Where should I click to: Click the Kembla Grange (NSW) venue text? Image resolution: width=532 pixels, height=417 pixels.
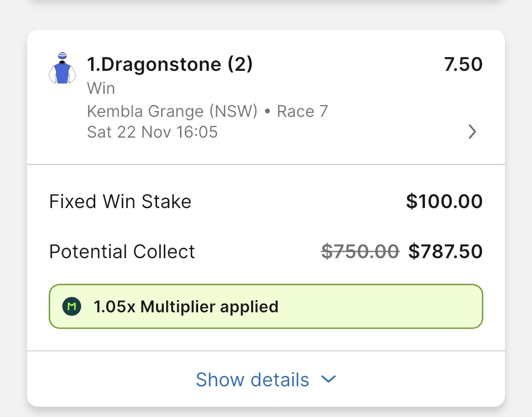tap(172, 111)
